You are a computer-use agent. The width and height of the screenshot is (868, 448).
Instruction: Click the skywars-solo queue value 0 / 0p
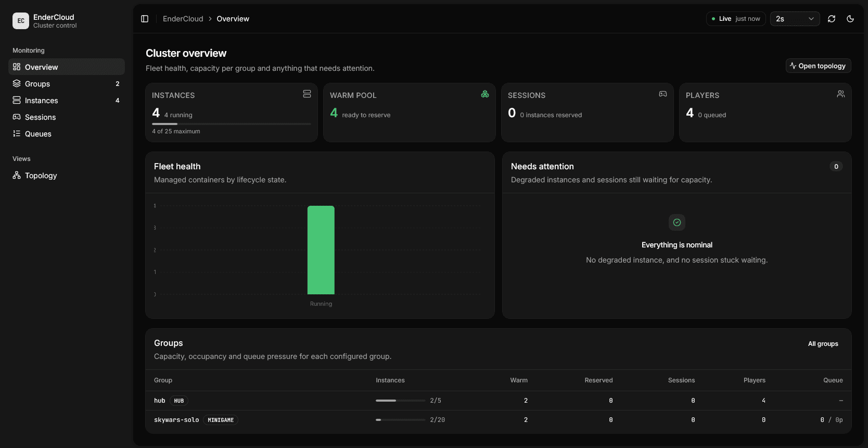(832, 420)
